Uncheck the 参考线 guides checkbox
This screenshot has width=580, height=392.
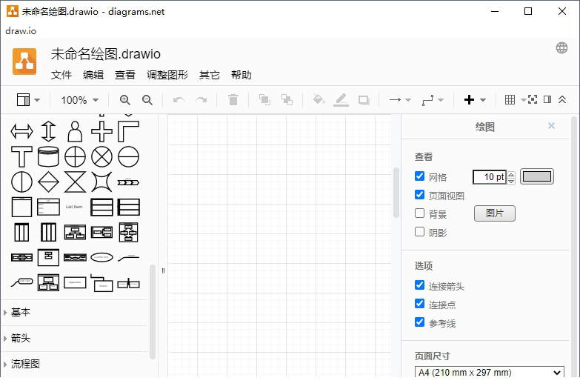[x=419, y=322]
